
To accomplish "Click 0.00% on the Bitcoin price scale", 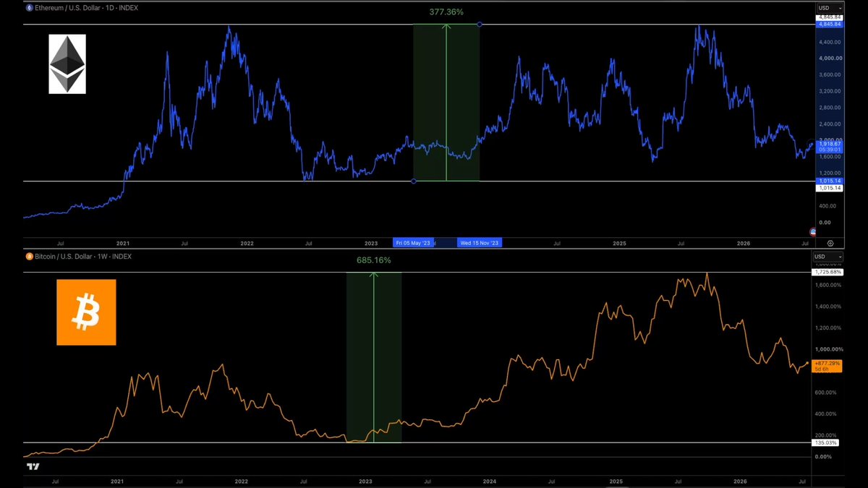I will [824, 457].
